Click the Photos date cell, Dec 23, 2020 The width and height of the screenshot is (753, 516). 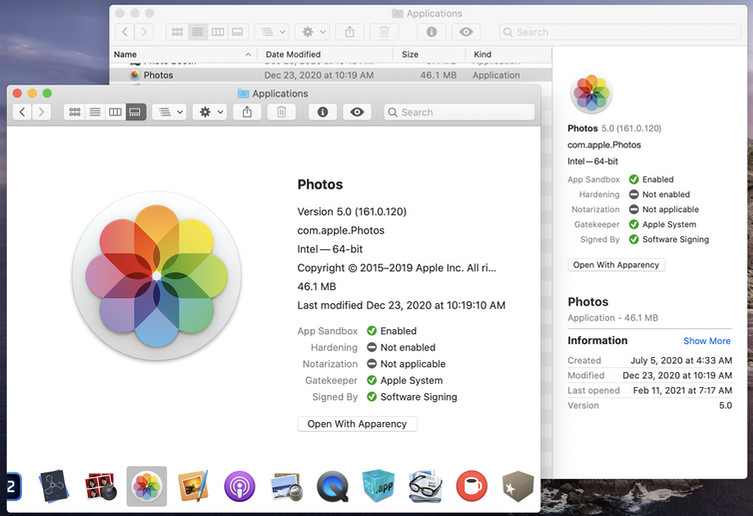point(319,75)
